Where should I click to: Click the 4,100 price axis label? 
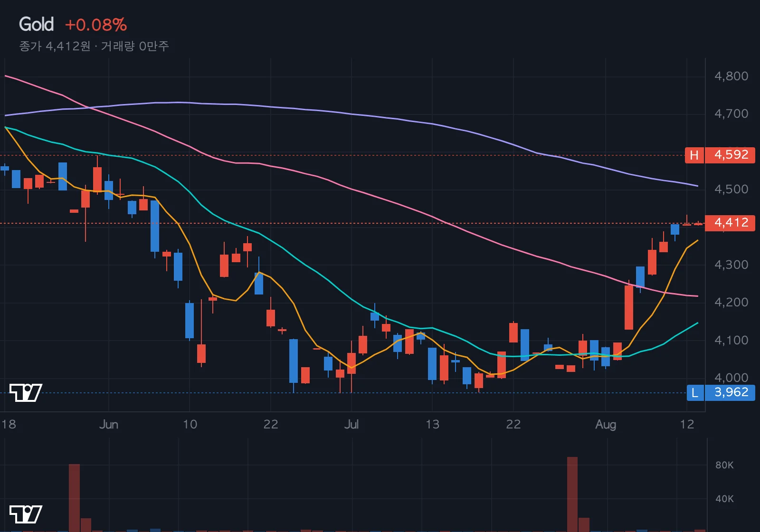tap(731, 340)
